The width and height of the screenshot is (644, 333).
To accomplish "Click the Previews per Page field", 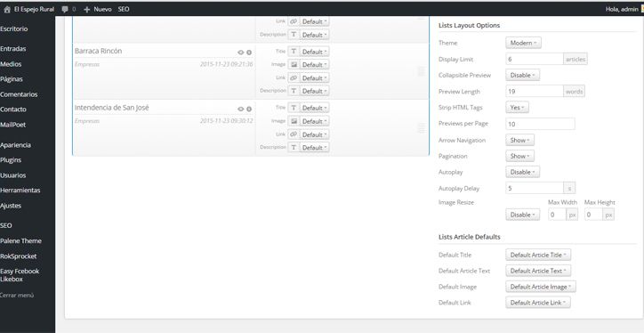I will 540,124.
